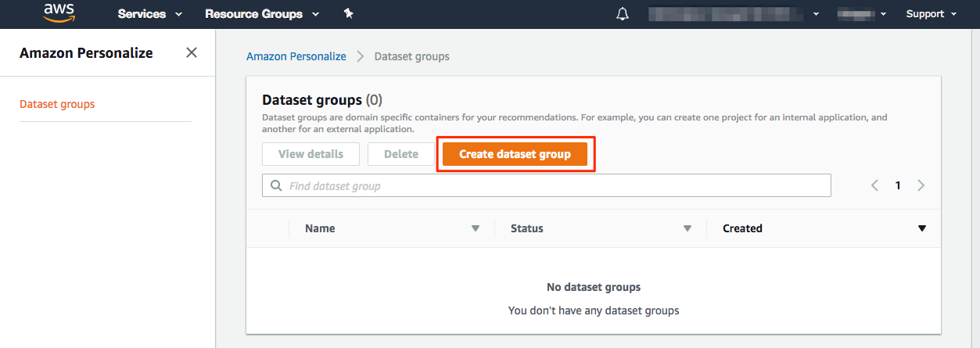The width and height of the screenshot is (980, 348).
Task: Click the Delete button
Action: (401, 154)
